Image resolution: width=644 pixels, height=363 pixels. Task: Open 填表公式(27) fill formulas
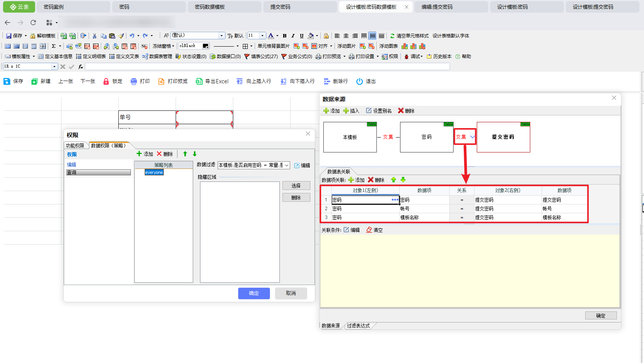point(261,57)
